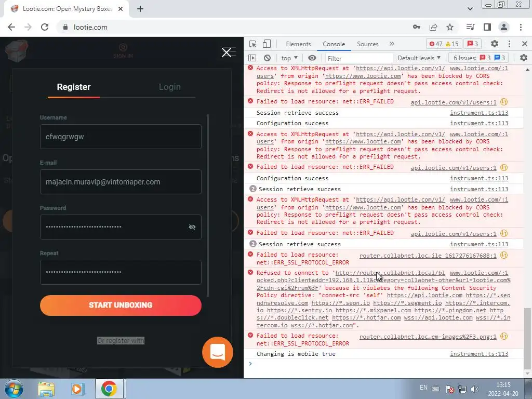The height and width of the screenshot is (399, 532).
Task: Focus the console Filter field
Action: point(359,58)
